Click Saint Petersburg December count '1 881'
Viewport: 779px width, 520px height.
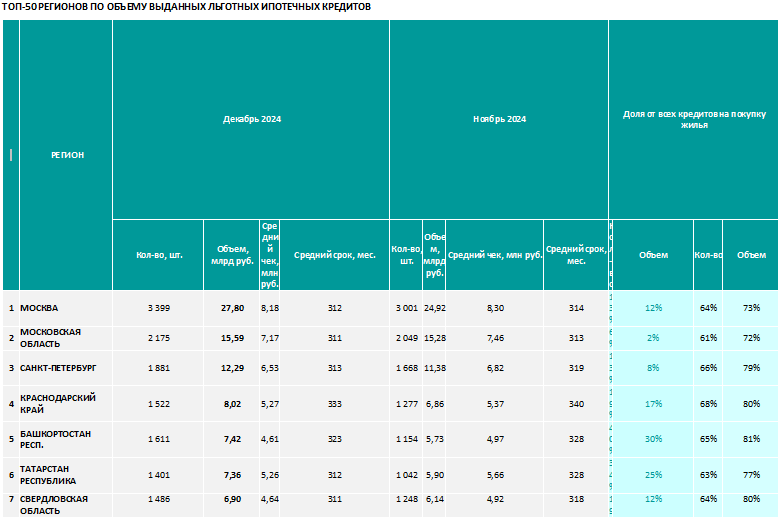(159, 369)
